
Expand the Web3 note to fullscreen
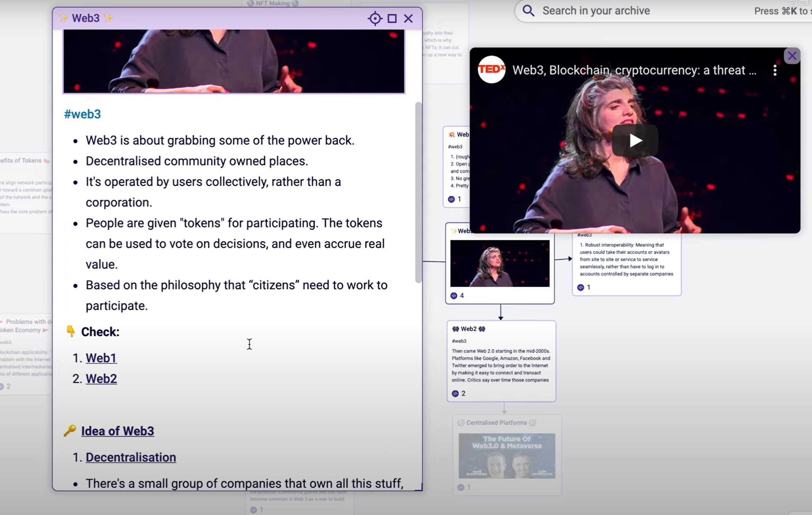[392, 18]
